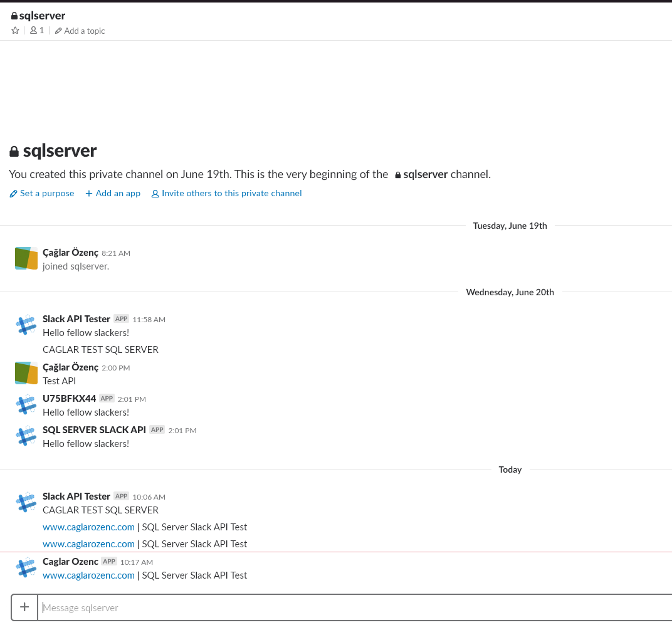Open Slack API Tester avatar at 11:58 AM
The width and height of the screenshot is (672, 625).
pyautogui.click(x=26, y=325)
